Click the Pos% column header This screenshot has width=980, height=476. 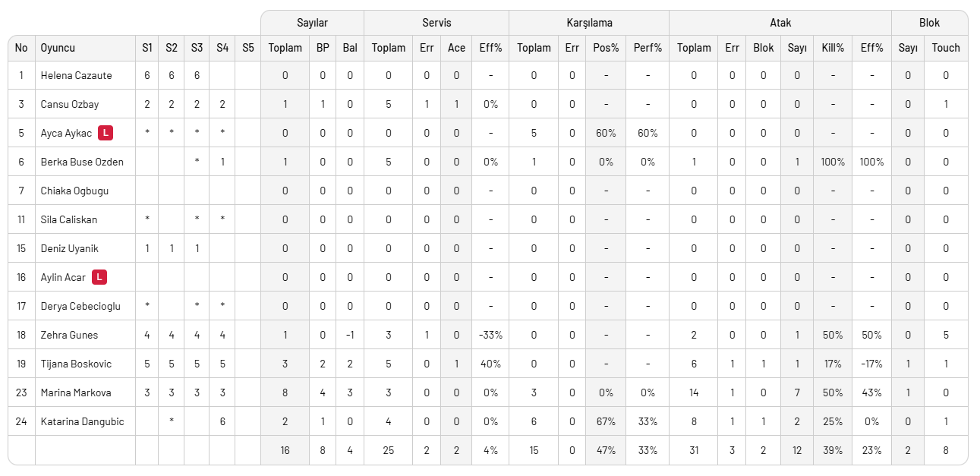[x=606, y=48]
